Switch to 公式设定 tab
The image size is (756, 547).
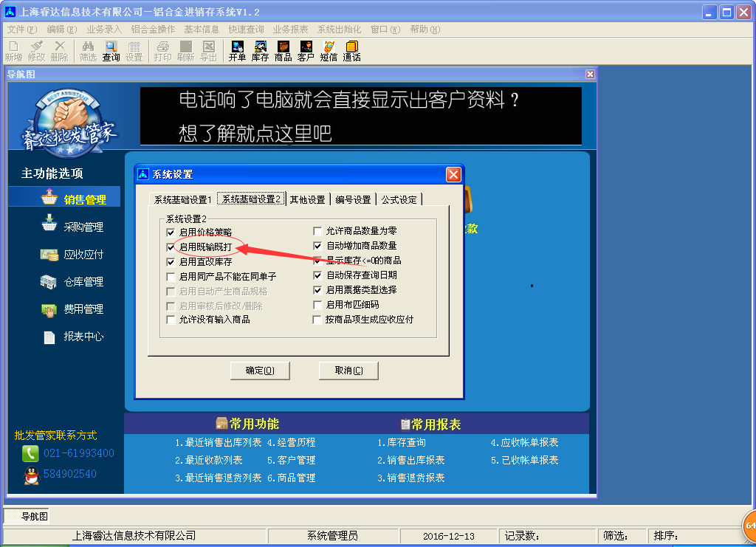399,199
